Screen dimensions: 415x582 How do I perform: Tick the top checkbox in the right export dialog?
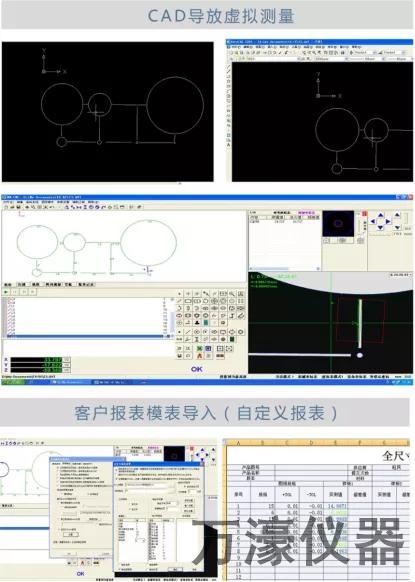tap(117, 470)
